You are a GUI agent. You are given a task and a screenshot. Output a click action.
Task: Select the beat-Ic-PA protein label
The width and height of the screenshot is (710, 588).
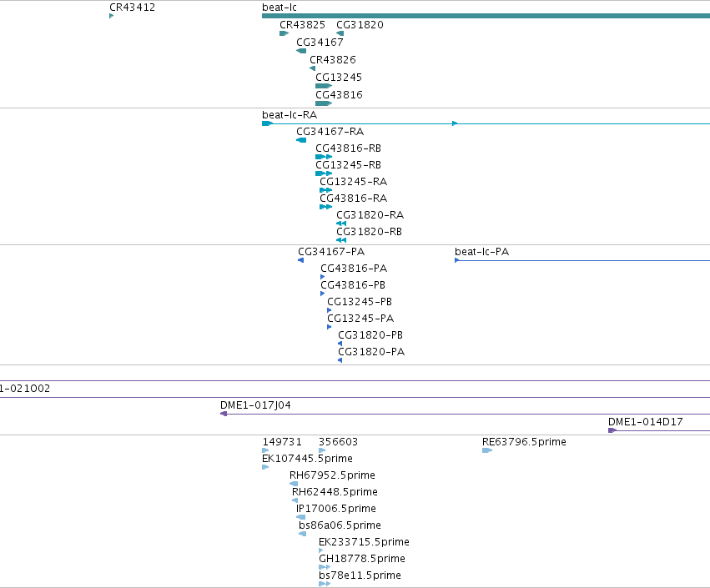click(481, 252)
